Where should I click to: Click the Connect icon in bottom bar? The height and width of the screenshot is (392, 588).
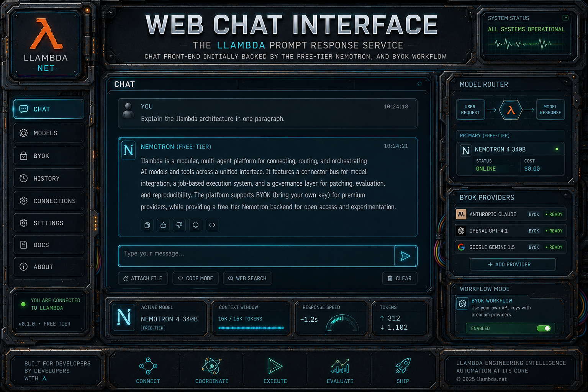[148, 366]
